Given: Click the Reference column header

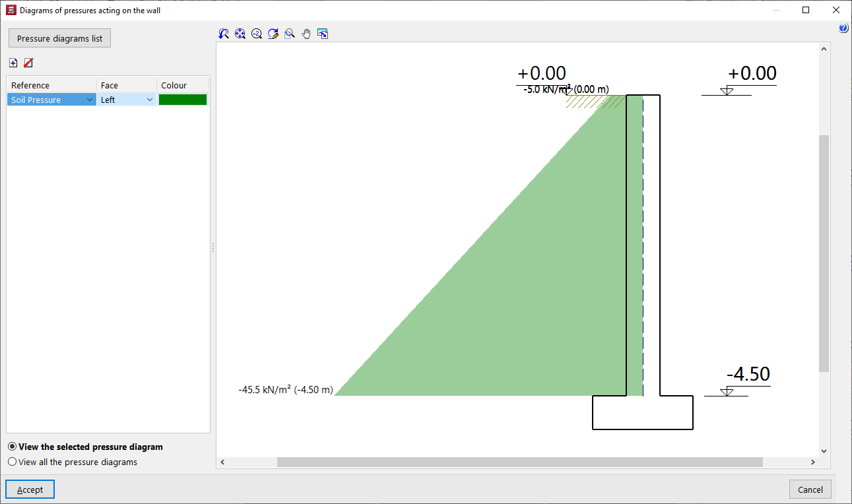Looking at the screenshot, I should click(51, 85).
